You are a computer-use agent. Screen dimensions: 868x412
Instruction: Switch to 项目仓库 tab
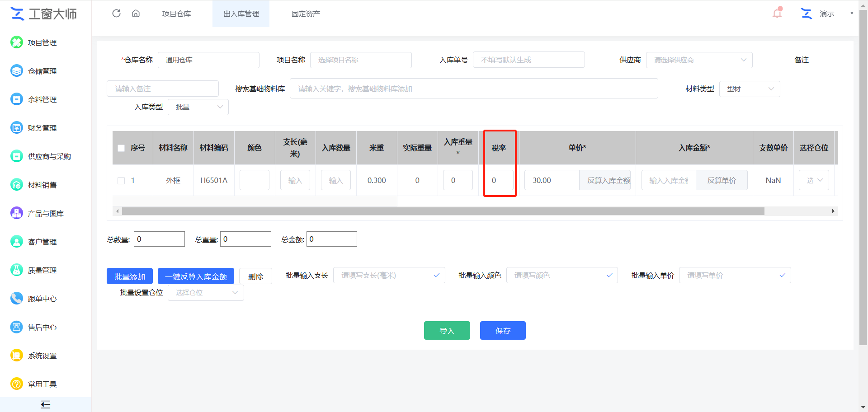point(176,14)
